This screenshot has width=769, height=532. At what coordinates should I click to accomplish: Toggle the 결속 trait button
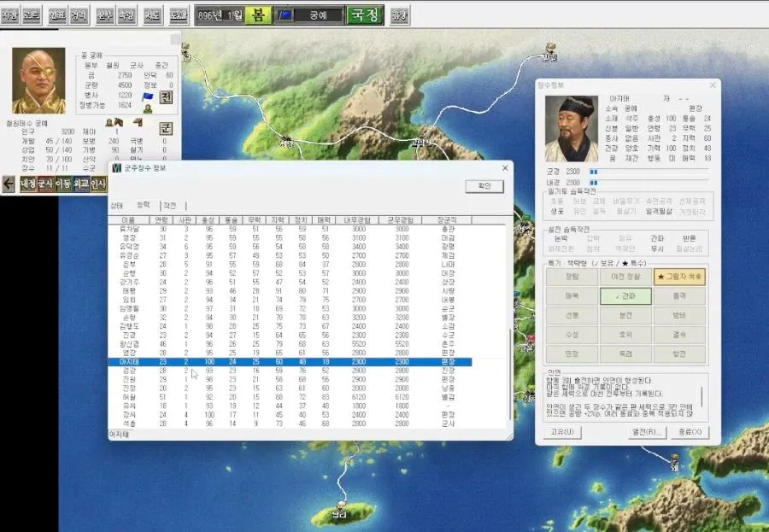680,335
